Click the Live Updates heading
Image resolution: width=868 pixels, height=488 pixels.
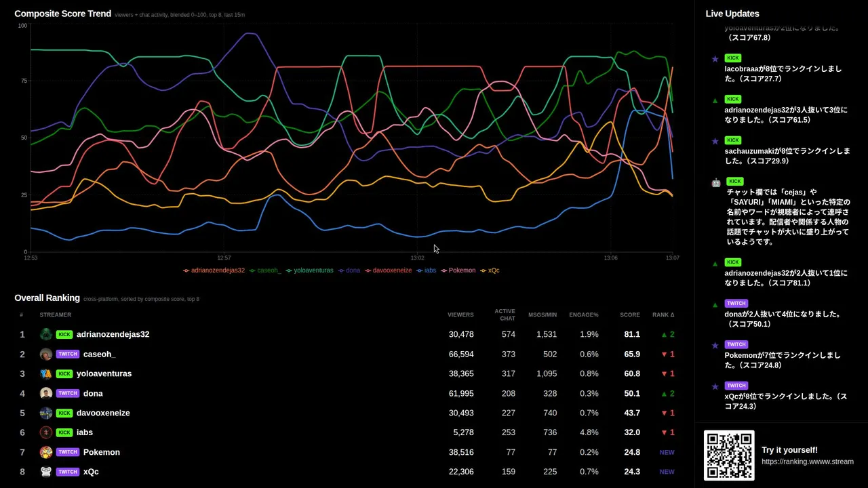tap(732, 14)
